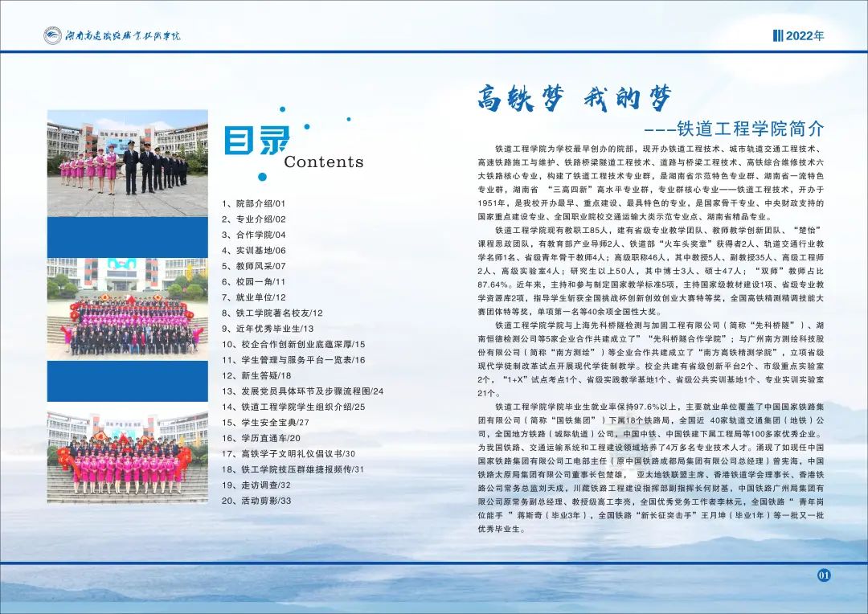The height and width of the screenshot is (614, 868).
Task: Open the photo of uniformed students in line
Action: [x=127, y=163]
